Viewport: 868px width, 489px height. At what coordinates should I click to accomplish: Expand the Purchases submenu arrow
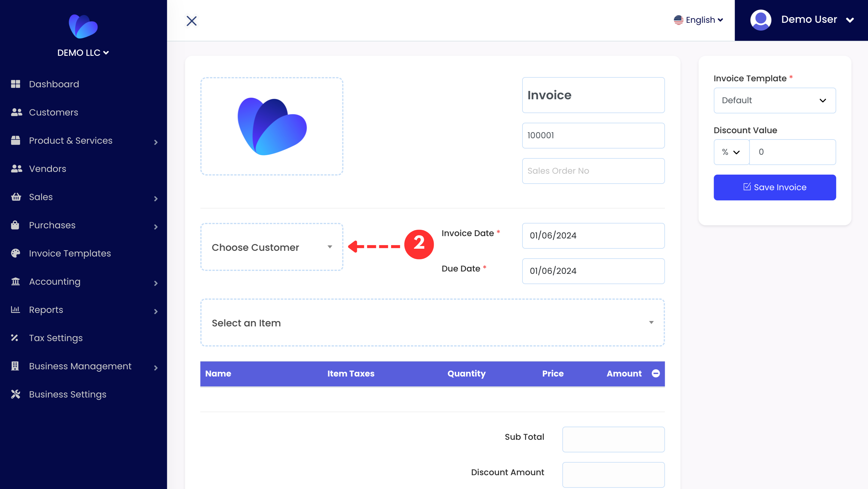[x=156, y=227]
